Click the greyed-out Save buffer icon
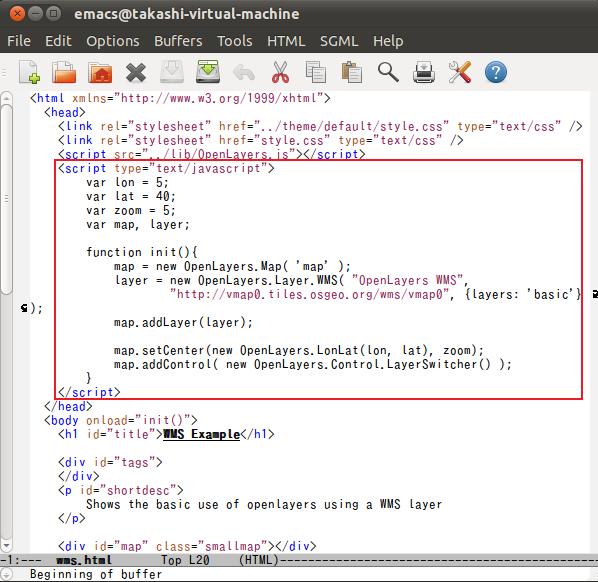 pyautogui.click(x=172, y=72)
